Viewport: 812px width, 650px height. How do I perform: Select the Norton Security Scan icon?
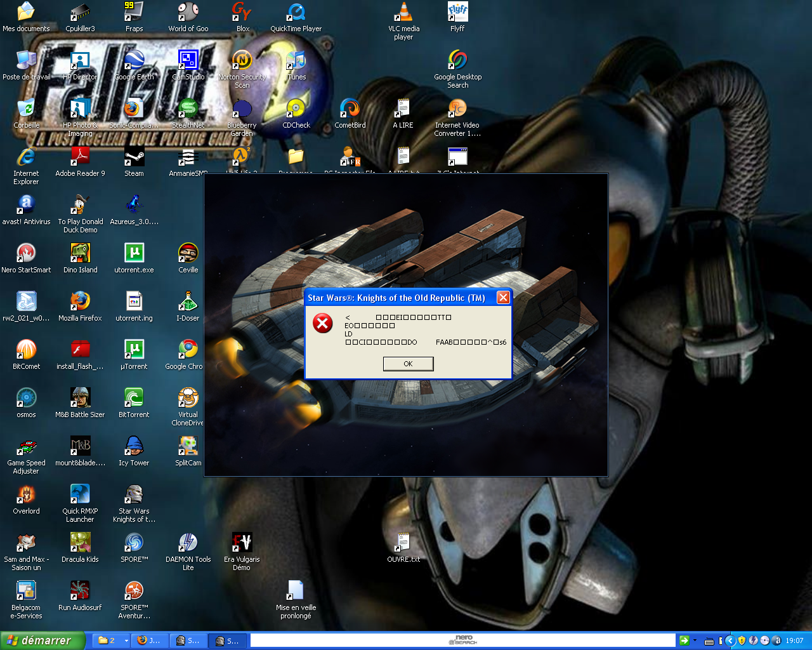pos(242,69)
